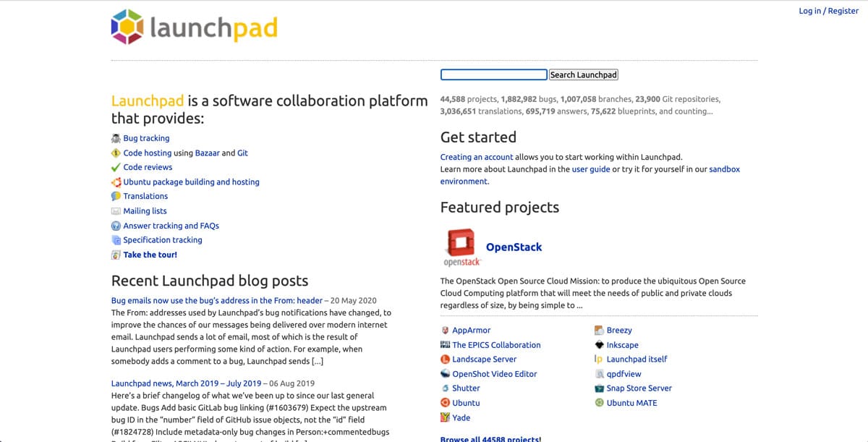The height and width of the screenshot is (442, 868).
Task: Click the icon beside Code hosting
Action: [x=116, y=153]
